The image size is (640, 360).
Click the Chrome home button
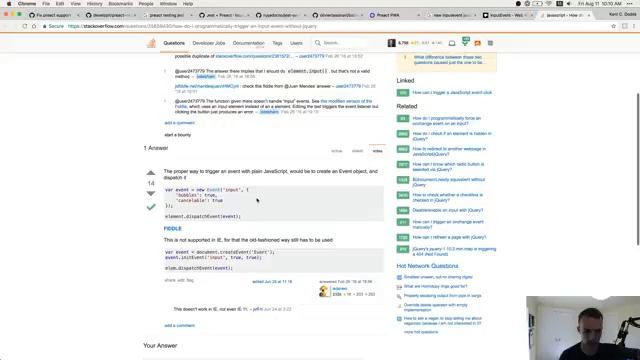(34, 26)
